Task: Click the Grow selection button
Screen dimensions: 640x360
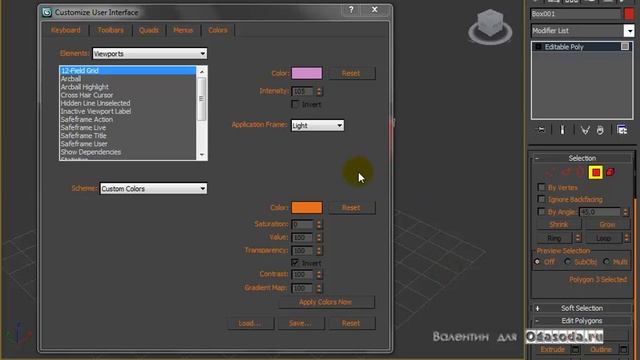Action: [x=607, y=224]
